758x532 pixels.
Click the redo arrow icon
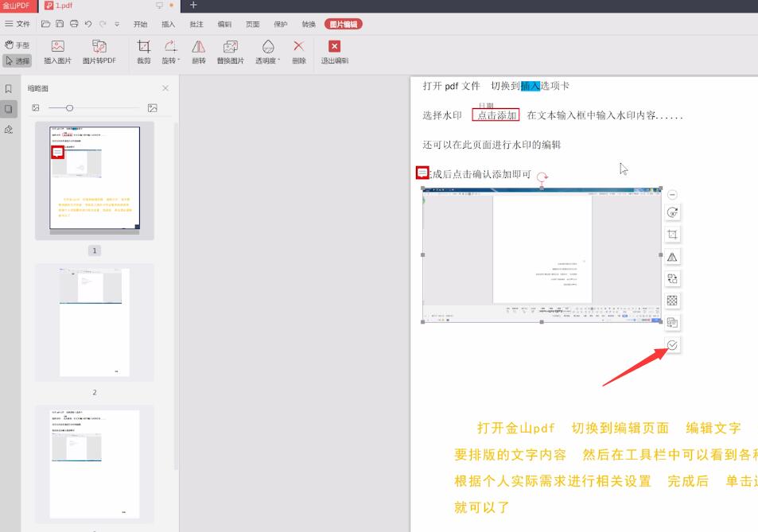[x=103, y=24]
